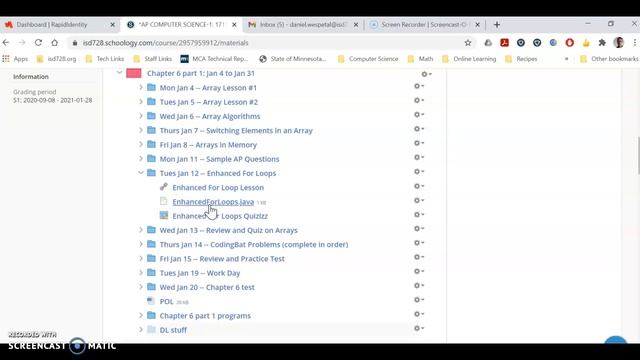Expand the DL stuff folder arrow
The width and height of the screenshot is (640, 360).
pyautogui.click(x=141, y=329)
